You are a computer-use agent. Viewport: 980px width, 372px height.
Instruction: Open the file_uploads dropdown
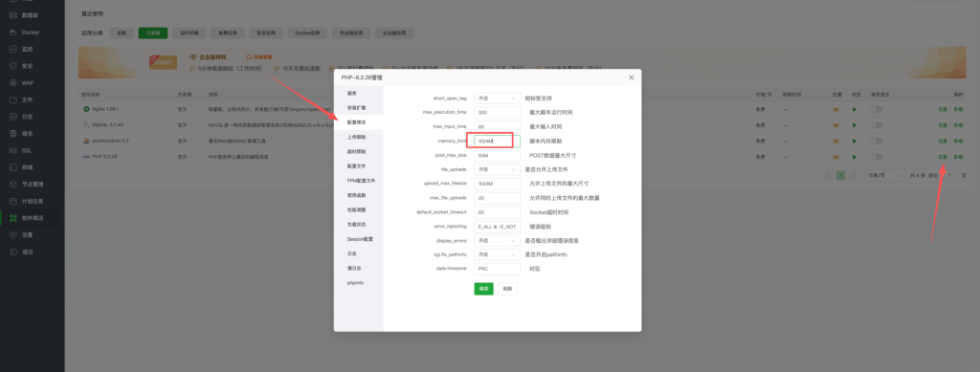497,169
